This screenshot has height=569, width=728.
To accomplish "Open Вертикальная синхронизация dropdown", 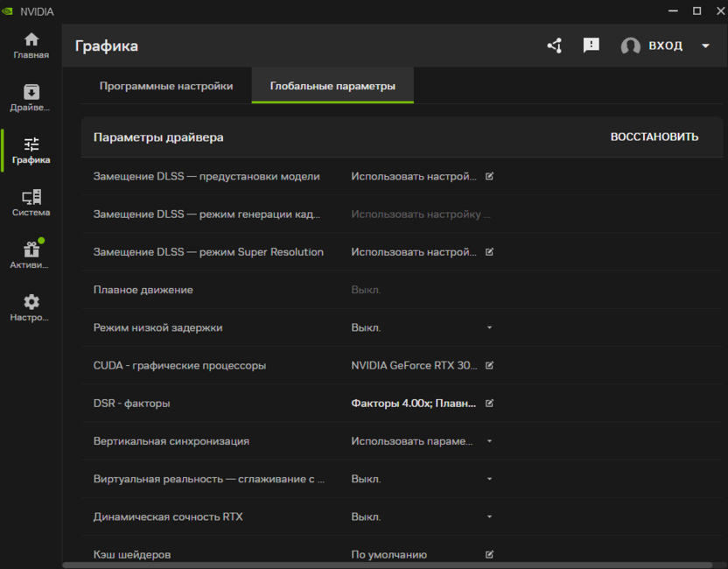I will (489, 441).
